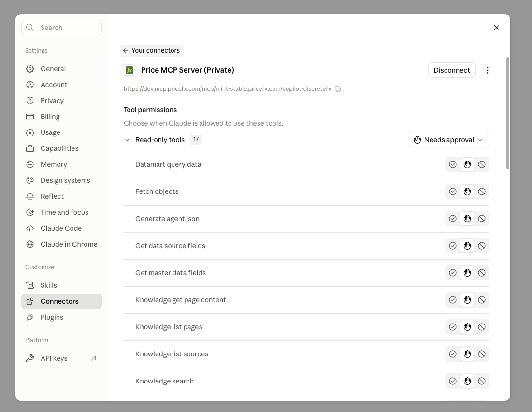Open the Privacy settings page
Screen dimensions: 532x412
(61, 101)
